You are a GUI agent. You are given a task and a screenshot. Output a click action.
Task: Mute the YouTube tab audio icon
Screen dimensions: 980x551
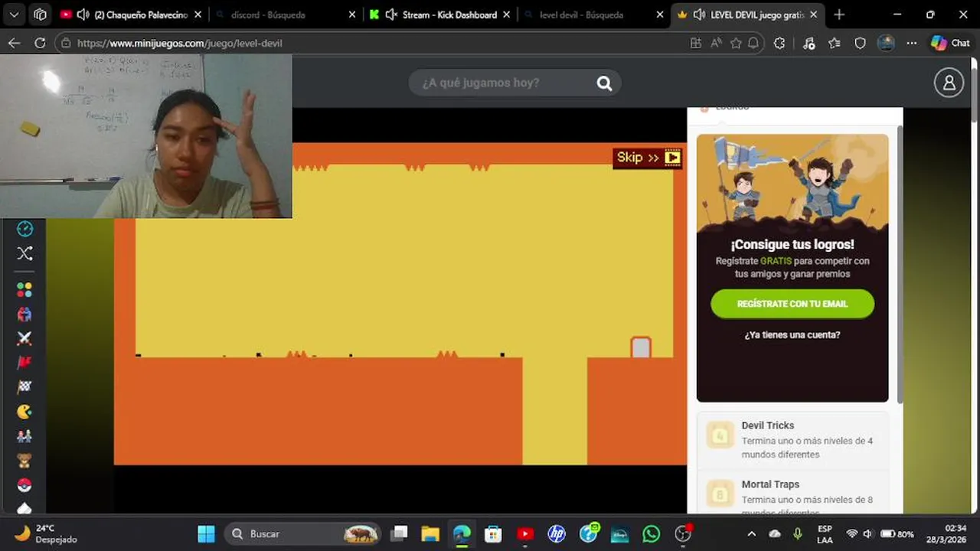[83, 15]
